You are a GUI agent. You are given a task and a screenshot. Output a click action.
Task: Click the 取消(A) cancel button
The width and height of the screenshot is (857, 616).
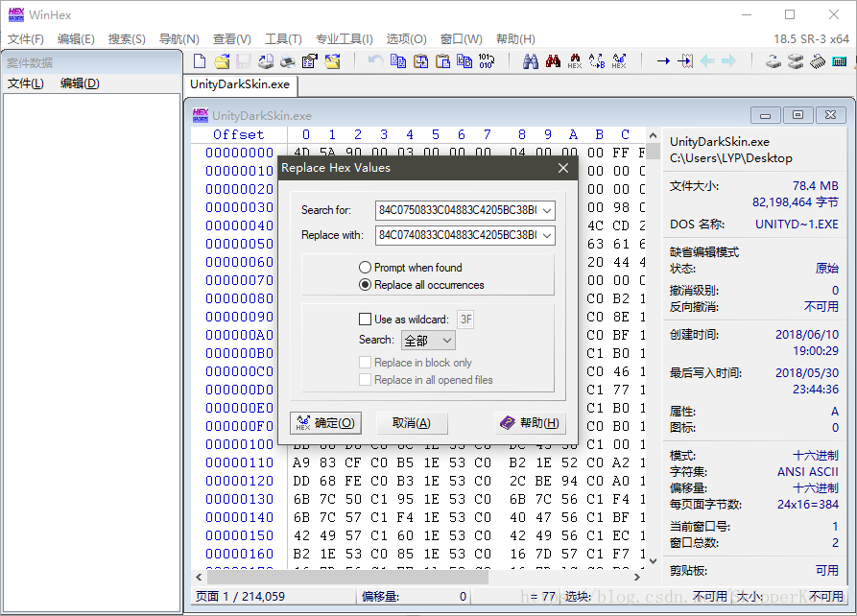click(412, 423)
